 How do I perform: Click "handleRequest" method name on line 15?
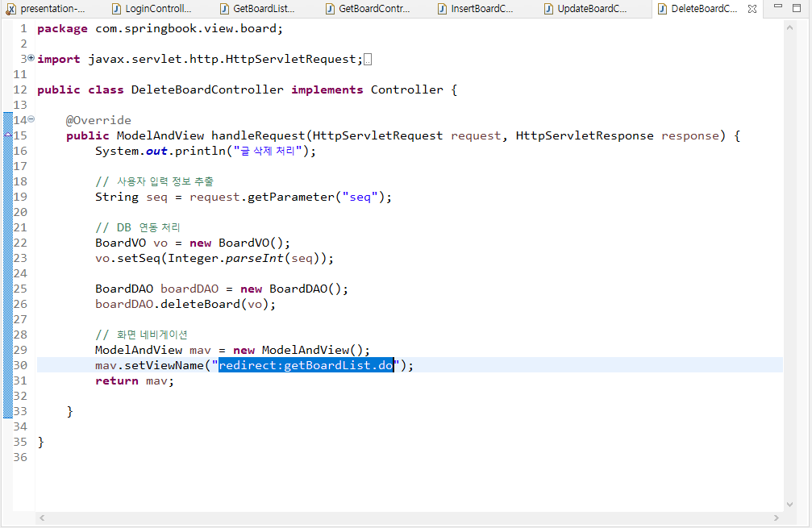[258, 135]
